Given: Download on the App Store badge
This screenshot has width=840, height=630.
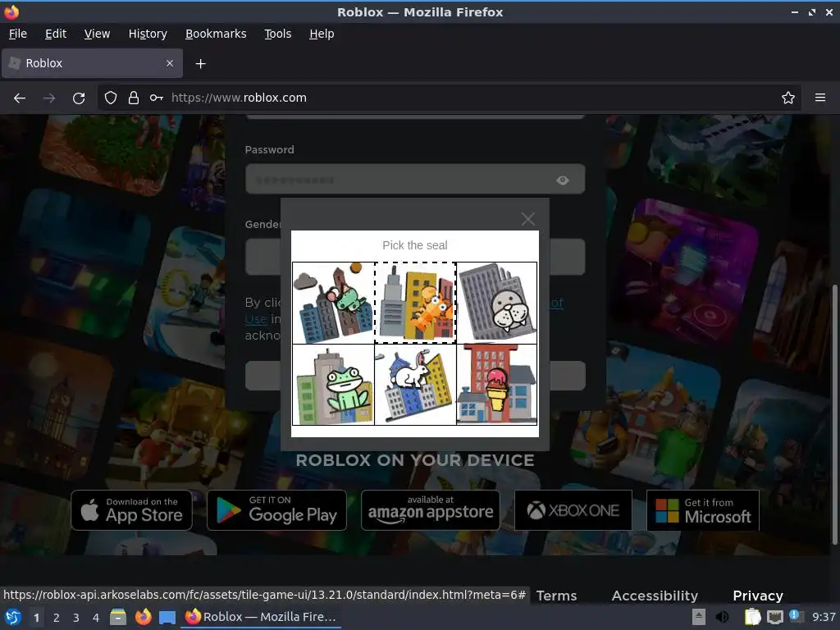Looking at the screenshot, I should pos(132,510).
